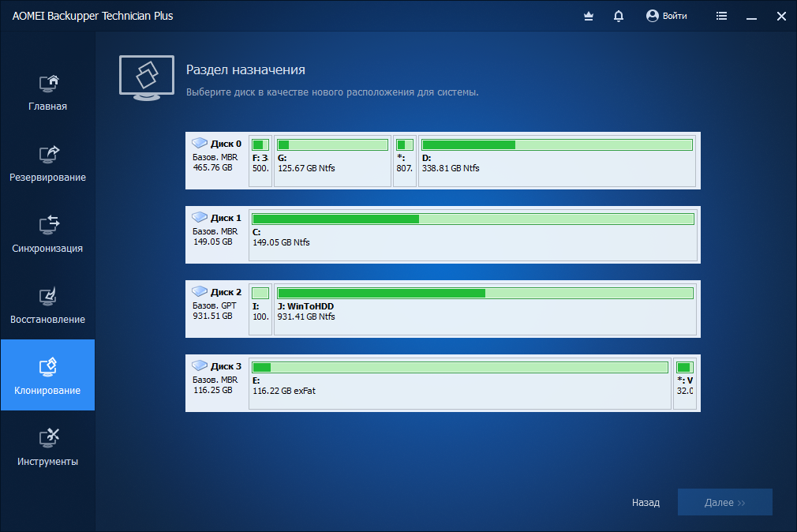The height and width of the screenshot is (532, 797).
Task: Click the Восстановление label in sidebar
Action: click(48, 320)
